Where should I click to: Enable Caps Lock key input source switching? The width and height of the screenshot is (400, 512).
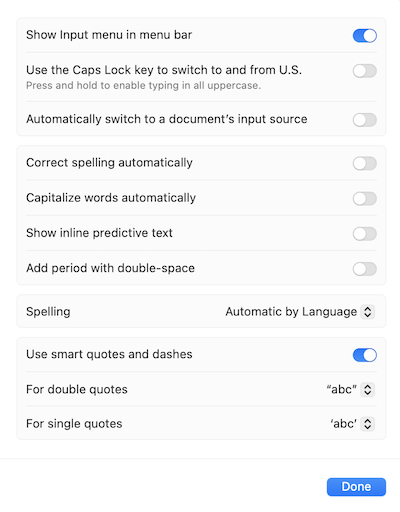[x=365, y=71]
